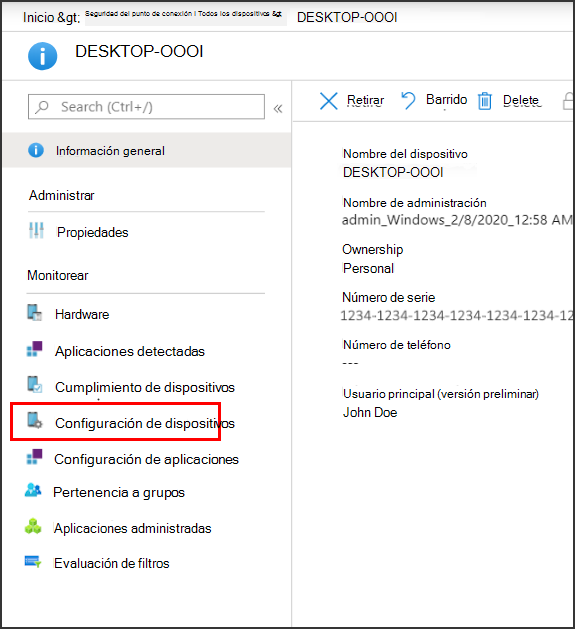Screen dimensions: 575x629
Task: Click the Propiedades sliders icon
Action: click(x=36, y=231)
